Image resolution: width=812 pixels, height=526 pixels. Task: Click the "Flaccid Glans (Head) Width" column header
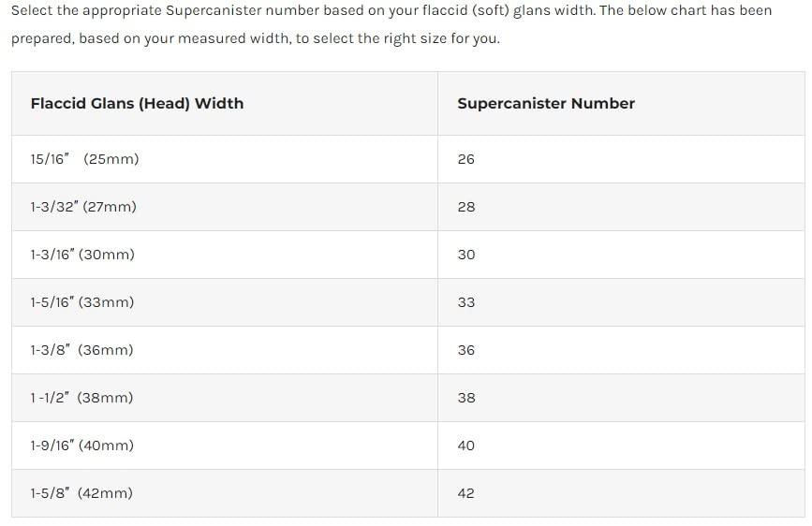pyautogui.click(x=137, y=104)
